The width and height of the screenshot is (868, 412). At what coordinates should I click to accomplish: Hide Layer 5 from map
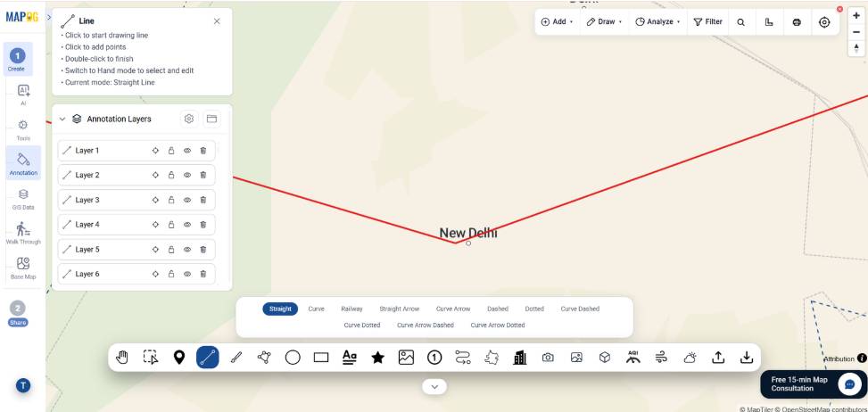coord(187,250)
